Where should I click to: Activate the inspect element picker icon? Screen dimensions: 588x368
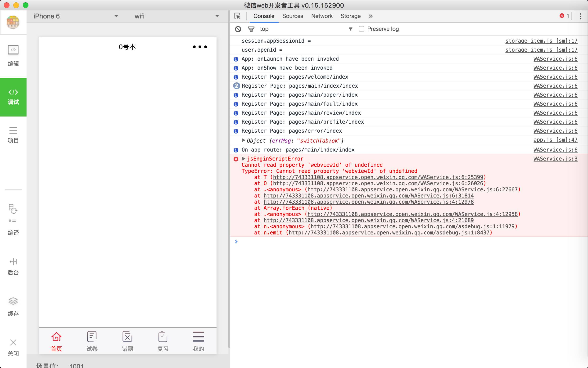[x=237, y=16]
